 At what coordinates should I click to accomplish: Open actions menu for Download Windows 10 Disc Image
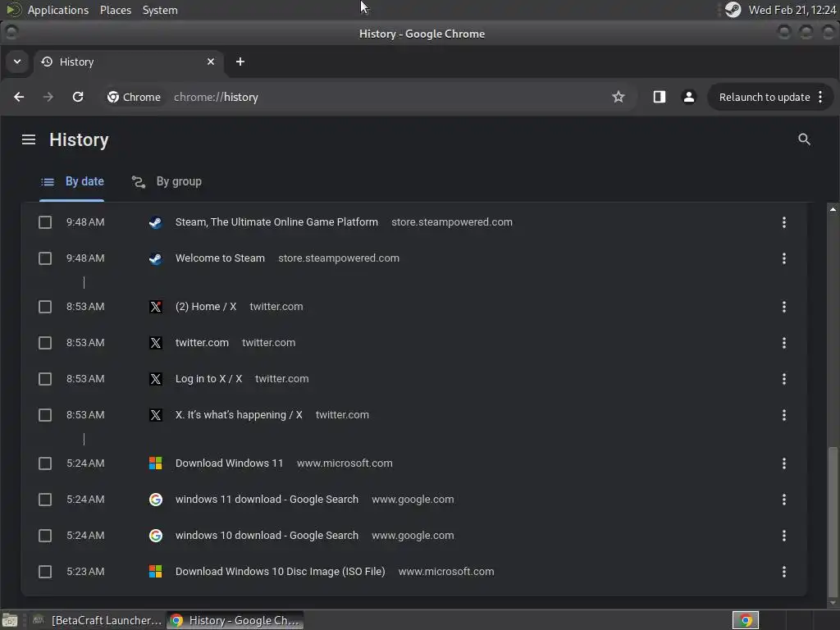coord(783,572)
